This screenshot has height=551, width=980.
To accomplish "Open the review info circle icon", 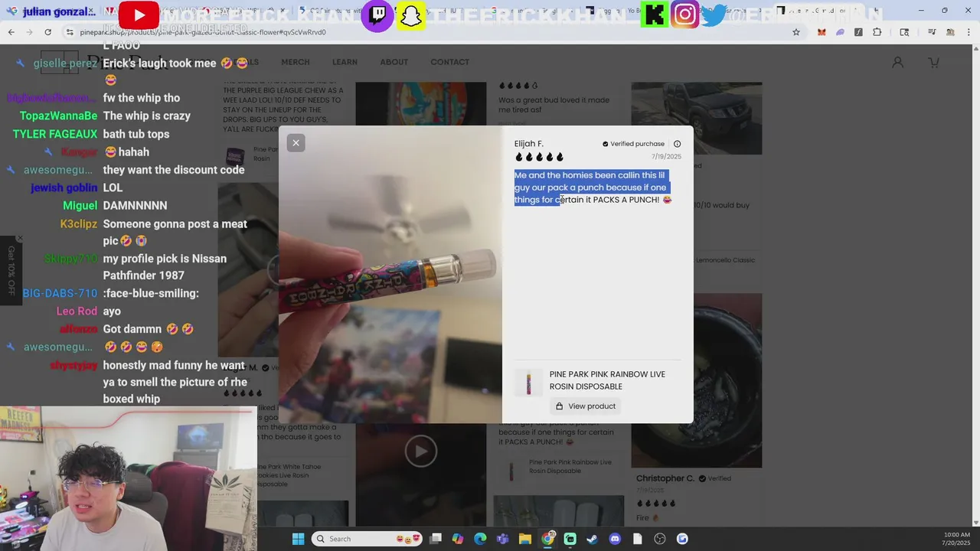I will pos(677,144).
